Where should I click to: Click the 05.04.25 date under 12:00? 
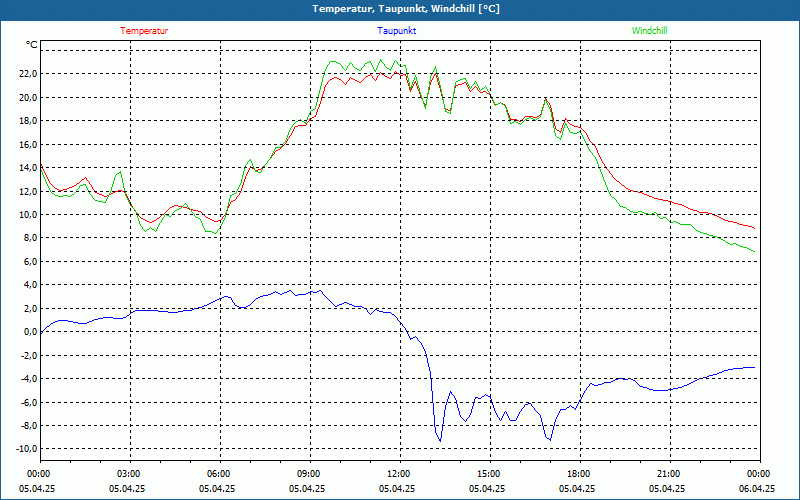click(x=397, y=488)
